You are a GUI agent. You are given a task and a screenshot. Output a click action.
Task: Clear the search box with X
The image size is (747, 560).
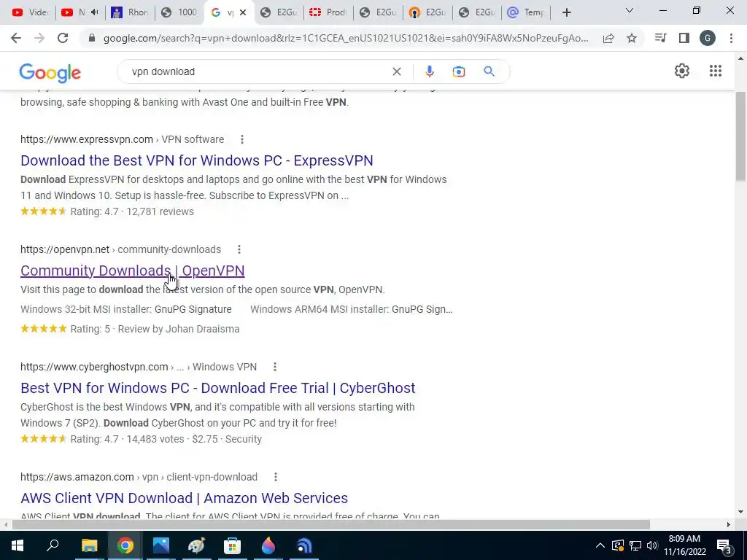[x=396, y=71]
